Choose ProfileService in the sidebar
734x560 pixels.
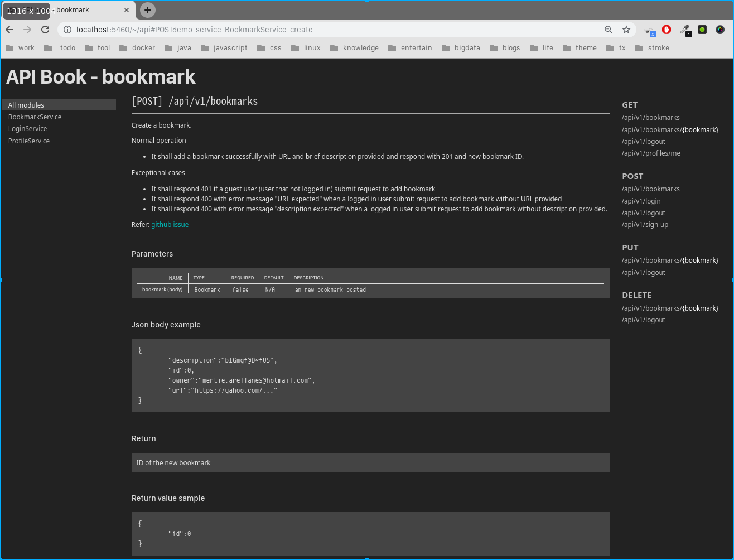pos(29,141)
